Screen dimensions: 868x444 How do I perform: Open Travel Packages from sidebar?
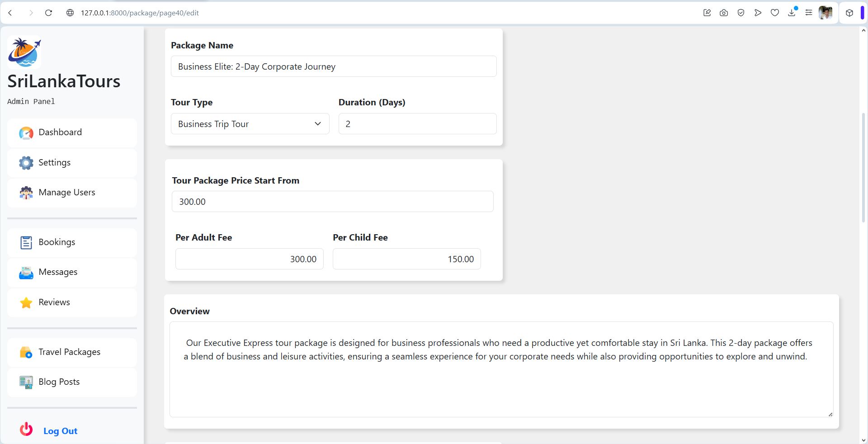[72, 352]
